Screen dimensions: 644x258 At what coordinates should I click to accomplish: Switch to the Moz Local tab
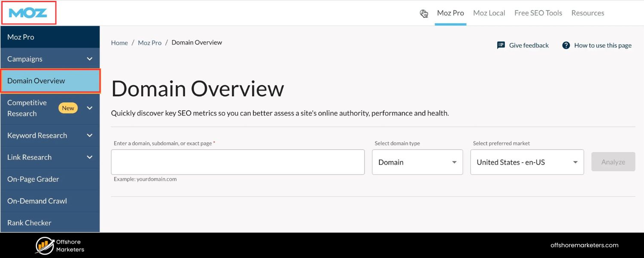click(489, 13)
